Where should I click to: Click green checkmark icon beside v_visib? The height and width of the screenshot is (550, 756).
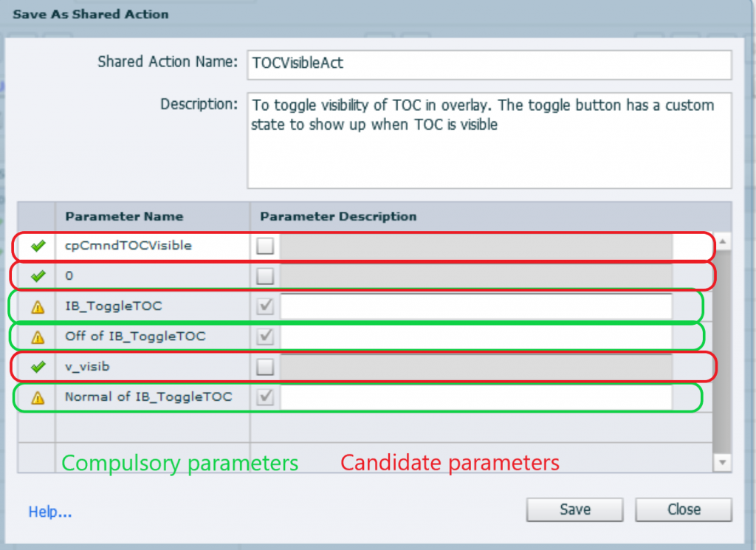tap(38, 367)
